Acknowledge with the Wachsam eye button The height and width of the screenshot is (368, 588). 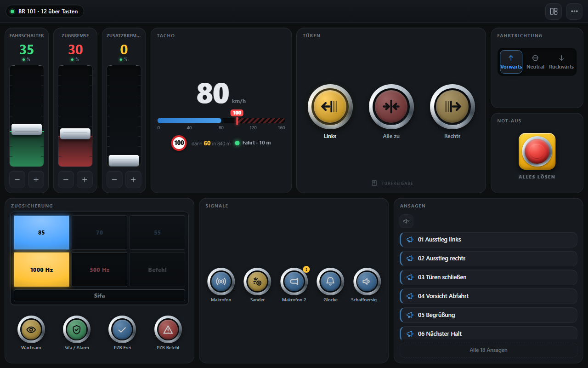(x=31, y=329)
